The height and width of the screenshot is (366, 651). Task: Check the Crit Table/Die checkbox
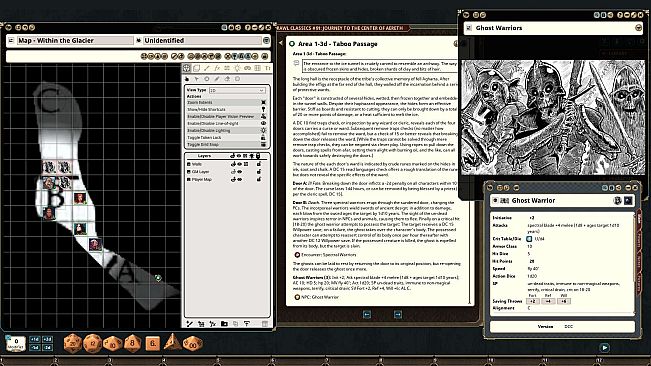pos(529,239)
